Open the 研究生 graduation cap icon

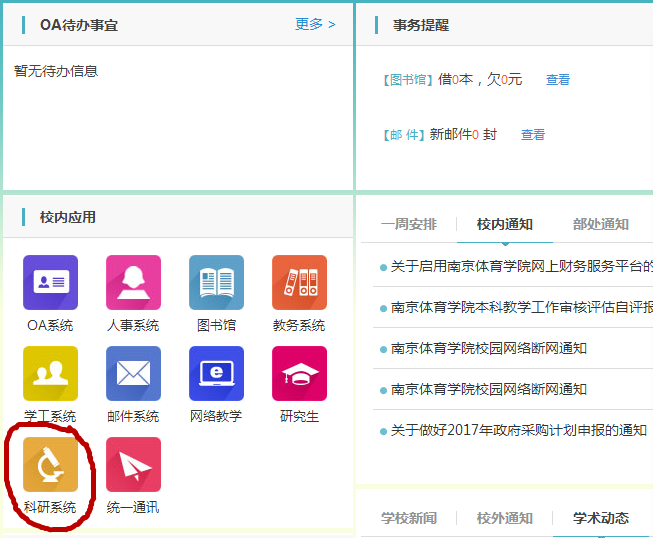[x=299, y=374]
